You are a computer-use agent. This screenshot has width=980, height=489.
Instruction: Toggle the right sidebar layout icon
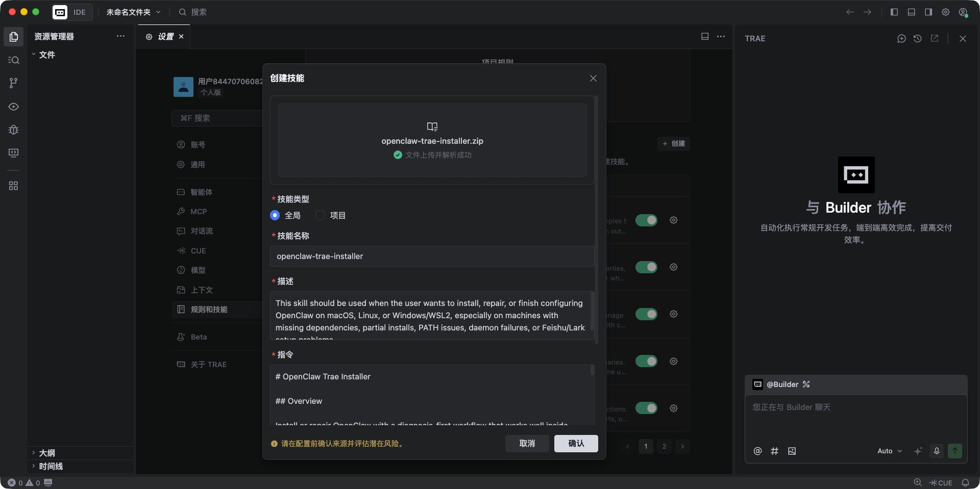[x=928, y=12]
